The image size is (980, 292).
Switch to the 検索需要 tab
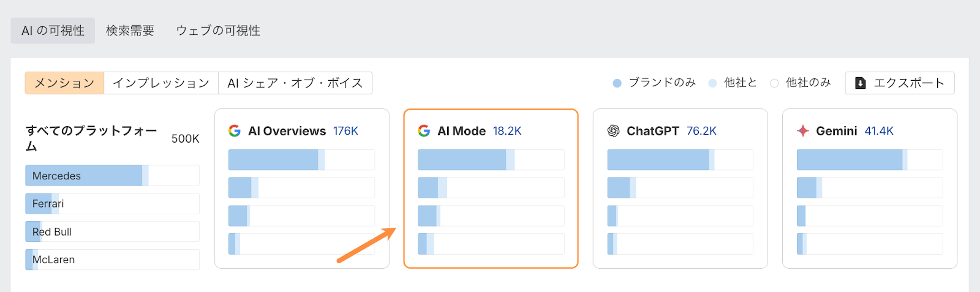[x=130, y=31]
